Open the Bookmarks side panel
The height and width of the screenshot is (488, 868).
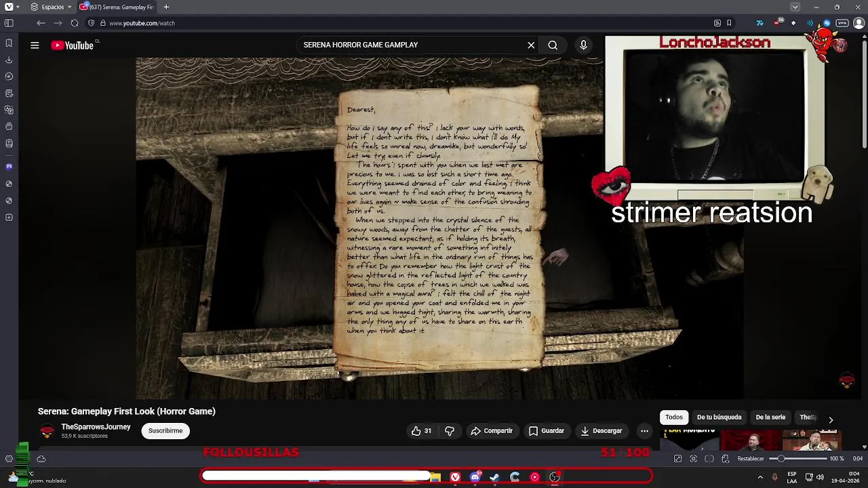tap(9, 43)
